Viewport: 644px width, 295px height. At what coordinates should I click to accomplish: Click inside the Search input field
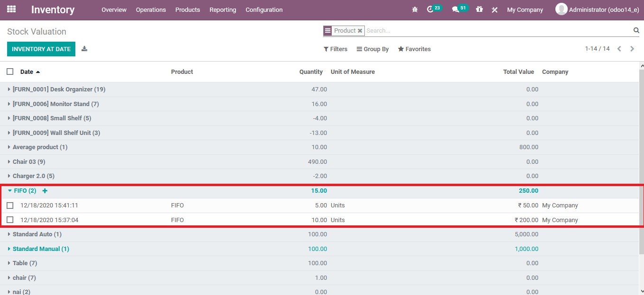[x=498, y=31]
